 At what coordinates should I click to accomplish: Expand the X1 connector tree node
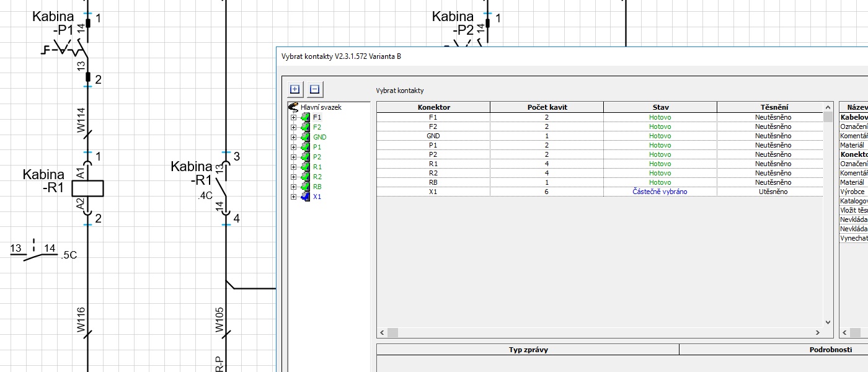pyautogui.click(x=293, y=197)
